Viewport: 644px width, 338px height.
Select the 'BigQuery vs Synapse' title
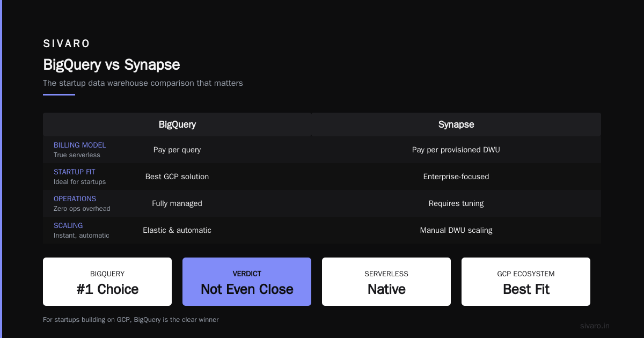pyautogui.click(x=112, y=65)
